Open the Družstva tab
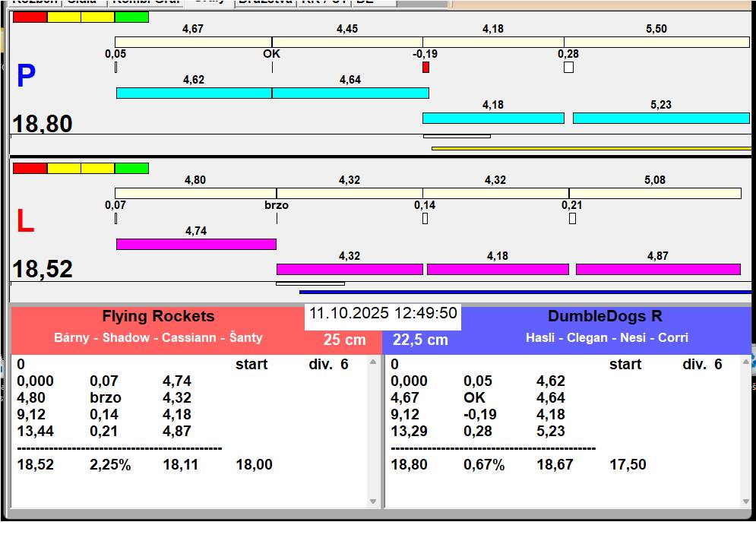 coord(264,2)
